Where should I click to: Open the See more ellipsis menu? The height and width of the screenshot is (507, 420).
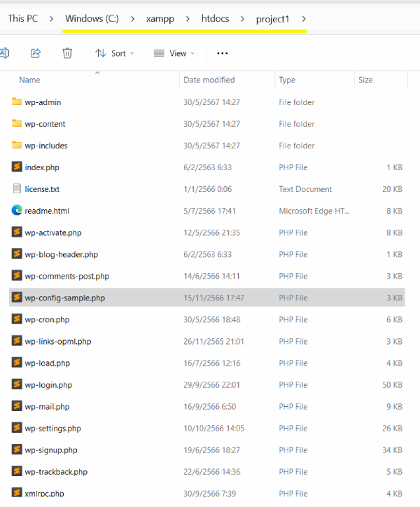tap(223, 53)
